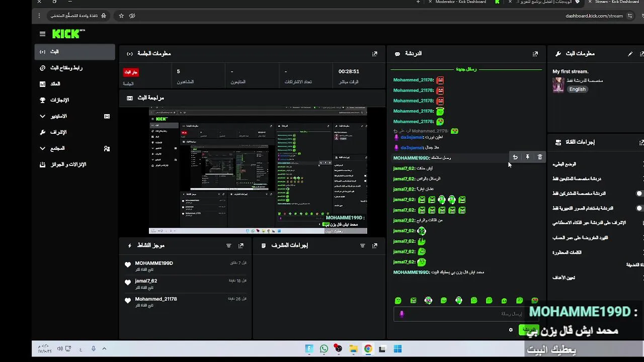Edit stream info with the pencil icon

tap(630, 54)
